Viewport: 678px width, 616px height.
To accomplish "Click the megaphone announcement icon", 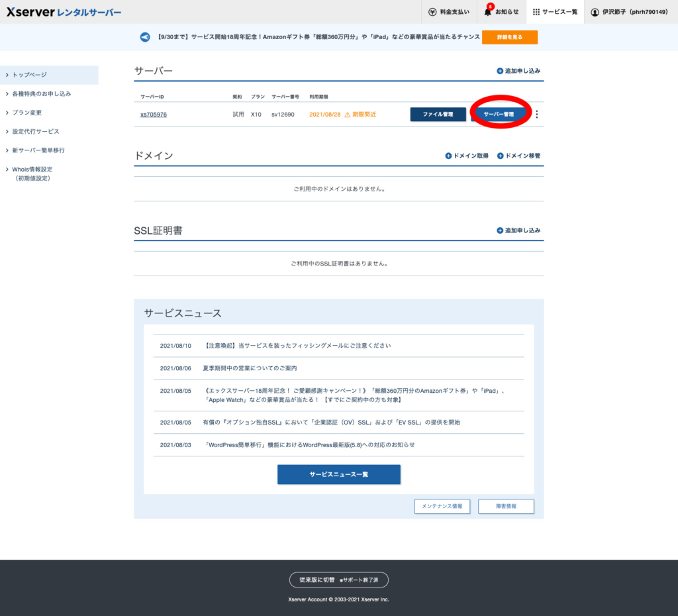I will (145, 37).
